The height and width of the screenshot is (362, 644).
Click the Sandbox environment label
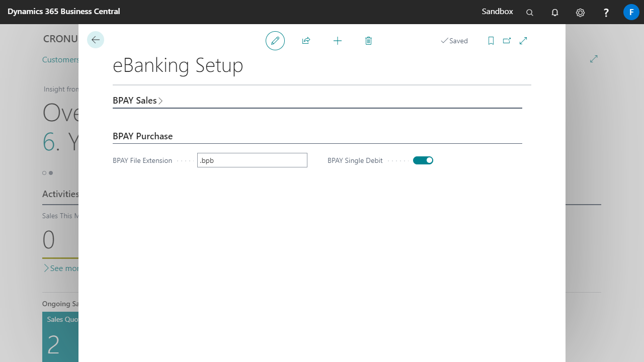click(498, 12)
